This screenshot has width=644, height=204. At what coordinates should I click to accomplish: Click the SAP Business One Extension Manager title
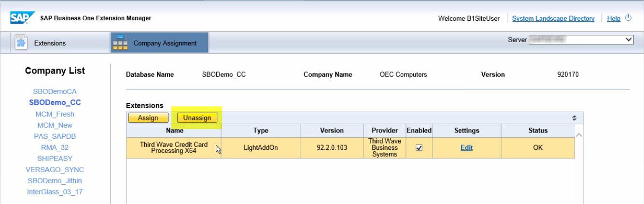(96, 18)
